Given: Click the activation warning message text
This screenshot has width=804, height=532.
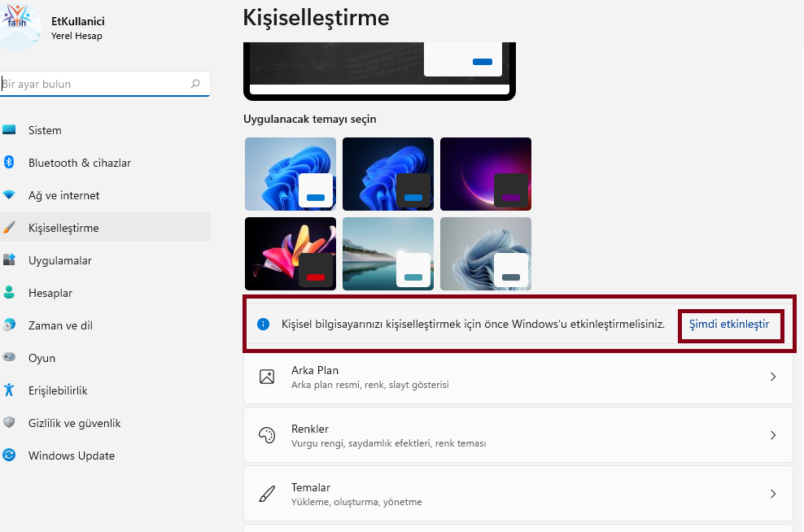Looking at the screenshot, I should (x=473, y=324).
